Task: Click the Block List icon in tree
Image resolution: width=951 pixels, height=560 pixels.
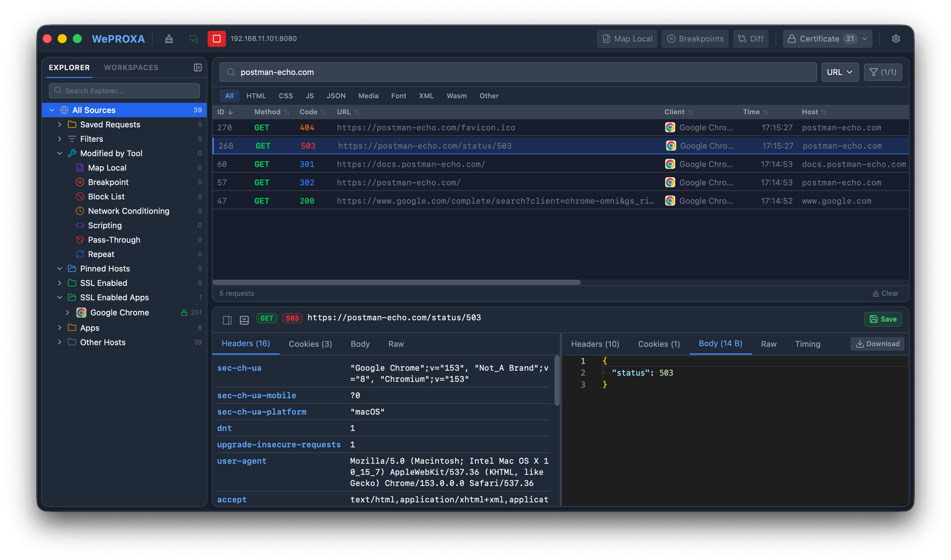Action: tap(80, 196)
